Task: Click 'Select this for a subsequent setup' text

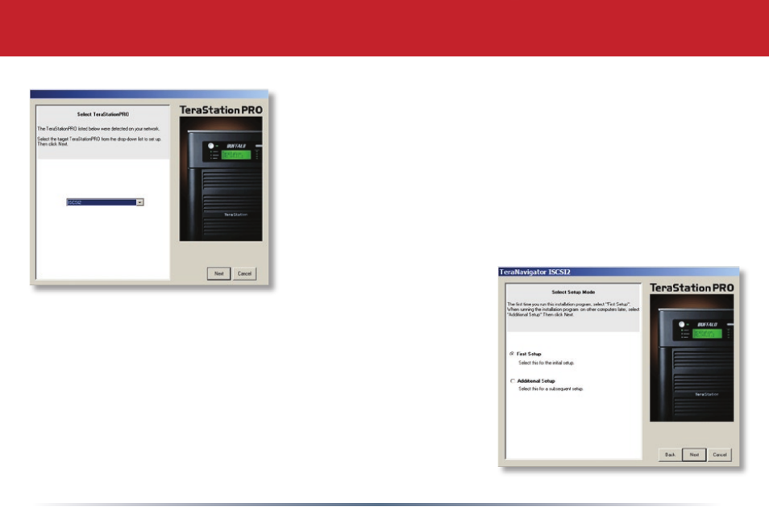Action: point(551,389)
